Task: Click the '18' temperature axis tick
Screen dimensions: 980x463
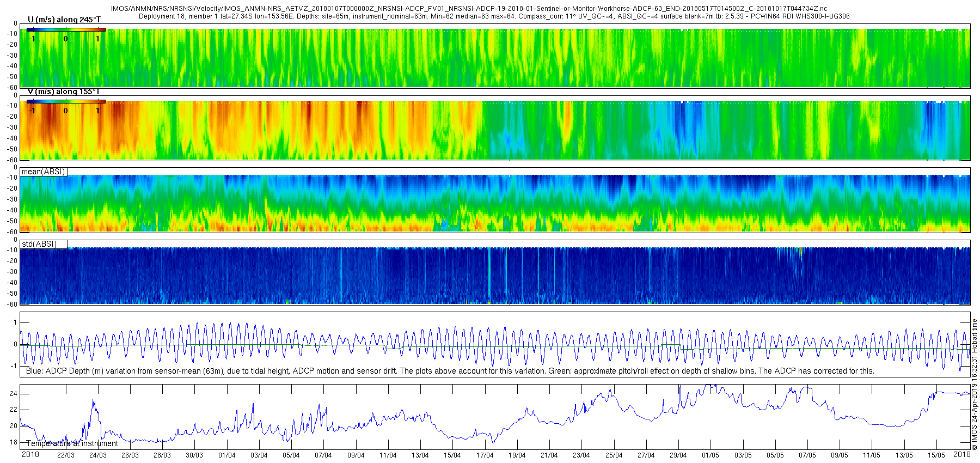Action: tap(14, 442)
